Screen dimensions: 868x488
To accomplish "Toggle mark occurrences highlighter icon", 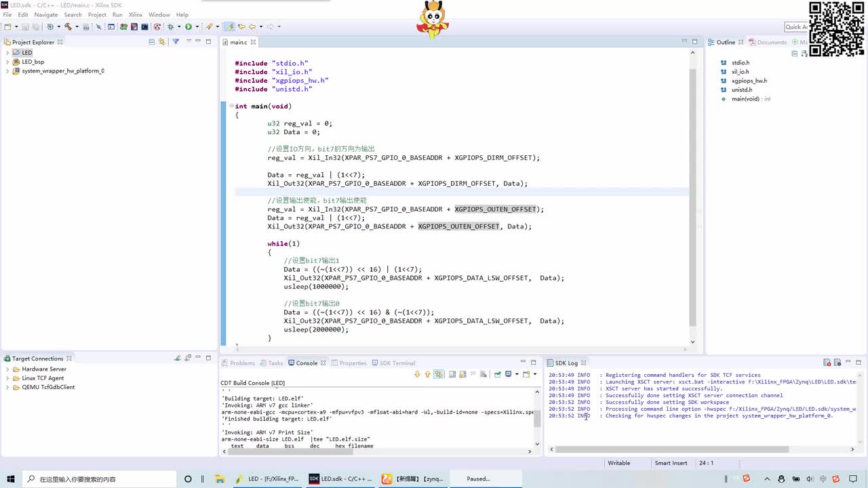I will 229,27.
